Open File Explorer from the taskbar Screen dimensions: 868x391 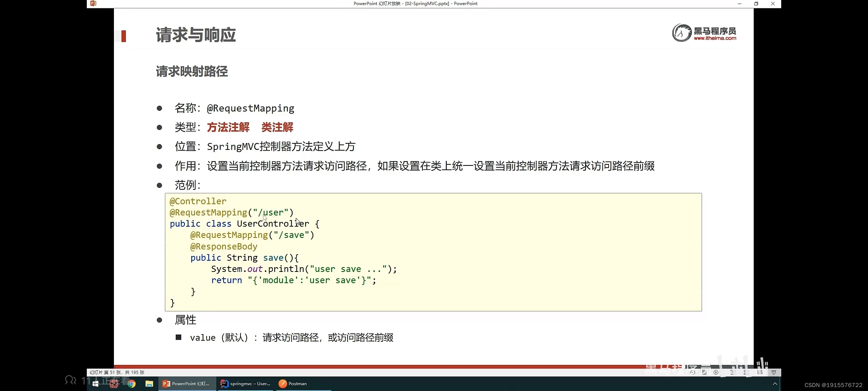click(x=149, y=384)
